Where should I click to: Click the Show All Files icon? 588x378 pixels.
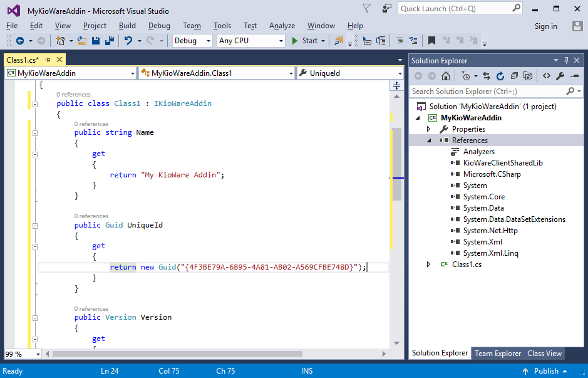[528, 76]
